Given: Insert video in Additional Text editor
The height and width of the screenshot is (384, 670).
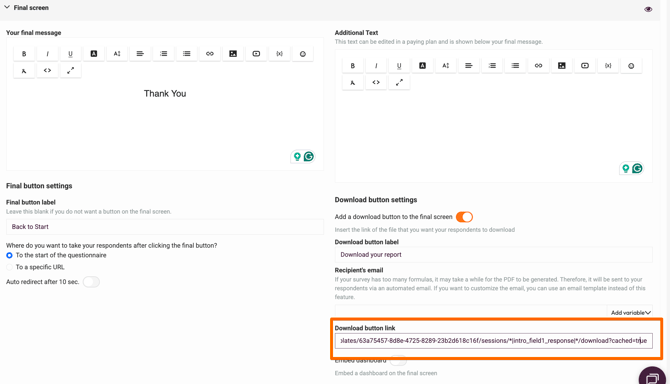Looking at the screenshot, I should (585, 66).
